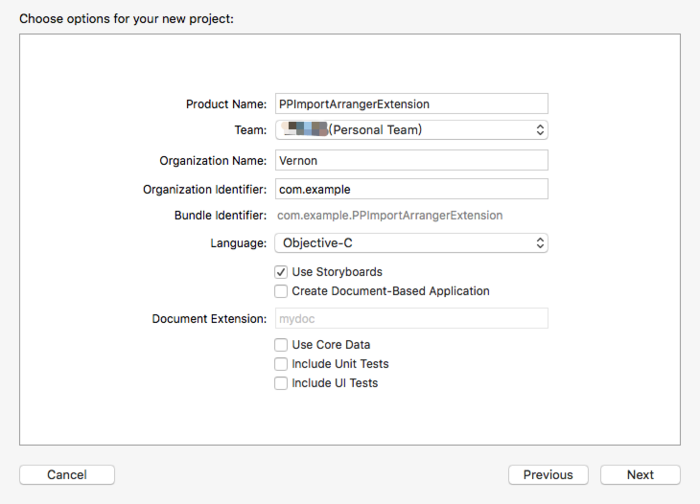Click the Organization Name label

tap(212, 161)
